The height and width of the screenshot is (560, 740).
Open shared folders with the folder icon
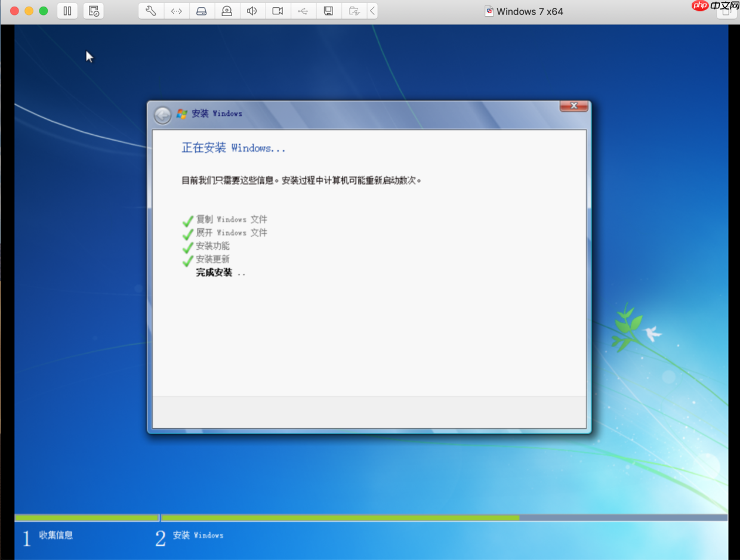[x=353, y=11]
